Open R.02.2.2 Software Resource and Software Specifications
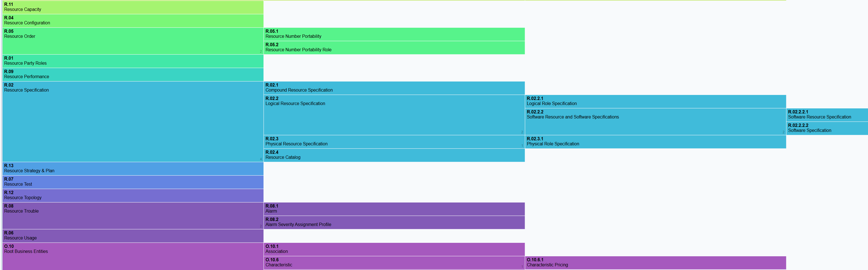The height and width of the screenshot is (270, 868). [x=655, y=122]
